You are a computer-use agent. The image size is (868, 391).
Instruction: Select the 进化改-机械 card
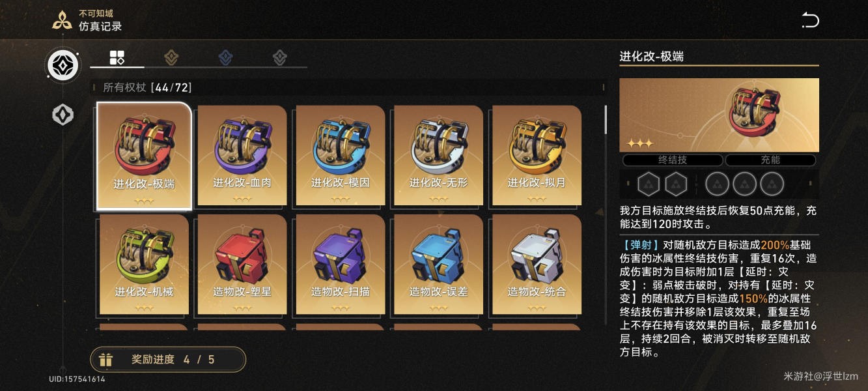click(x=144, y=265)
